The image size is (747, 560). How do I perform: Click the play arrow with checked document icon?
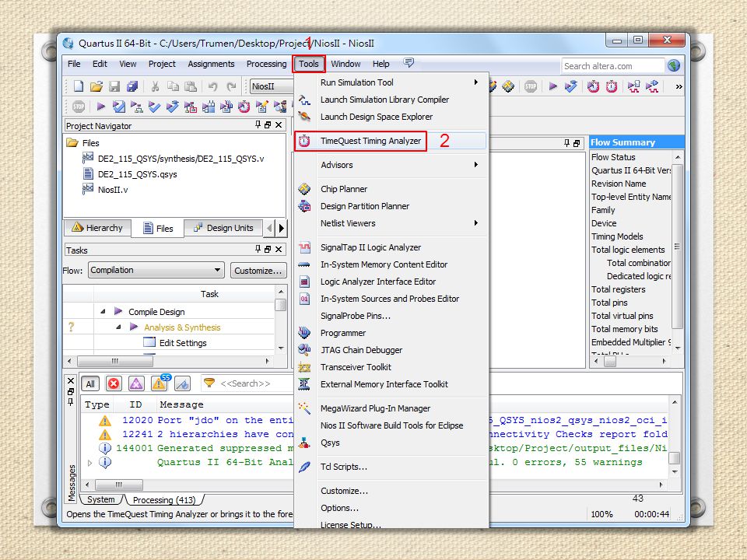click(x=118, y=107)
